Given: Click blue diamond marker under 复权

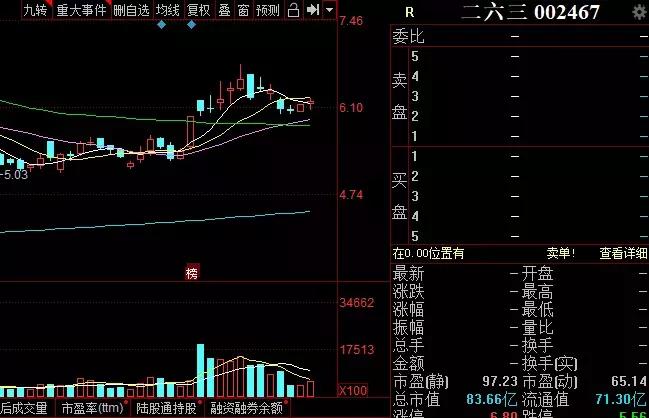Looking at the screenshot, I should (x=191, y=25).
